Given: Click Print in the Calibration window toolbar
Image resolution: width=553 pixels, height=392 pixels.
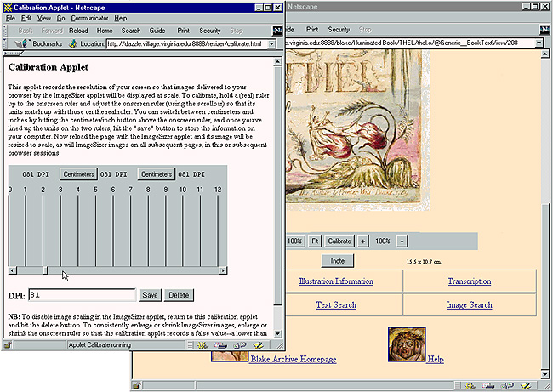Looking at the screenshot, I should click(184, 31).
